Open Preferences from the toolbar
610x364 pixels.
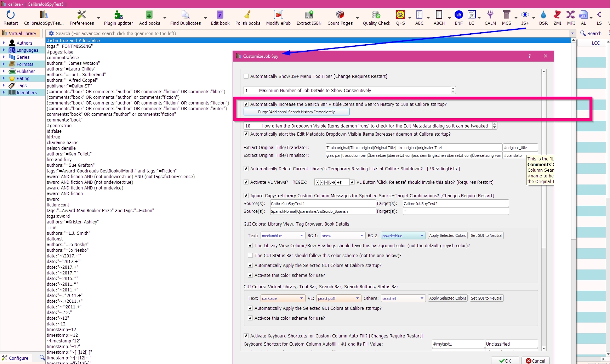tap(81, 15)
